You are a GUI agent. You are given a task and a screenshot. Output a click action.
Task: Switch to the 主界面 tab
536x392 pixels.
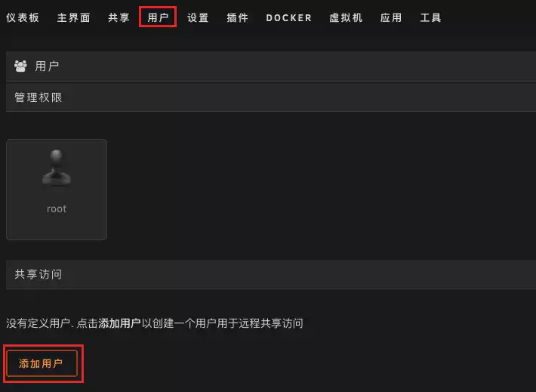(x=73, y=17)
